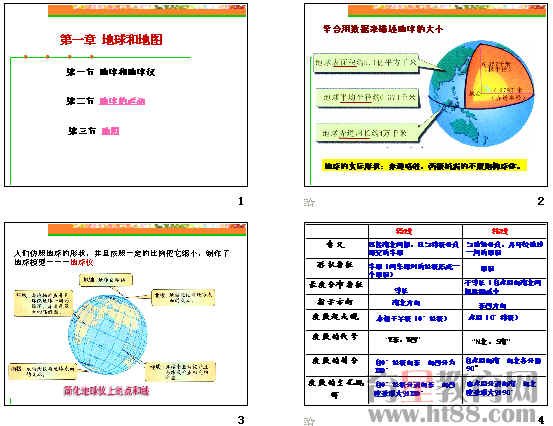The width and height of the screenshot is (553, 426).
Task: Select the slide 1 thumbnail
Action: click(x=126, y=95)
